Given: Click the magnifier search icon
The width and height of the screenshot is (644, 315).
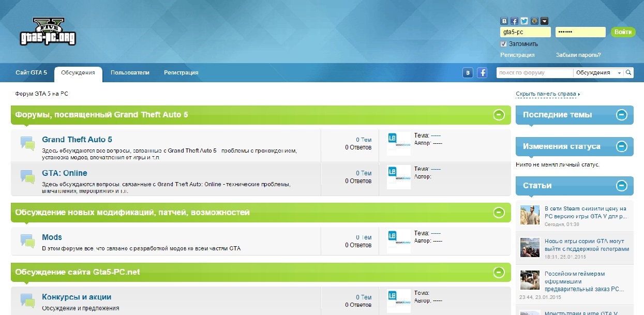Looking at the screenshot, I should 628,73.
